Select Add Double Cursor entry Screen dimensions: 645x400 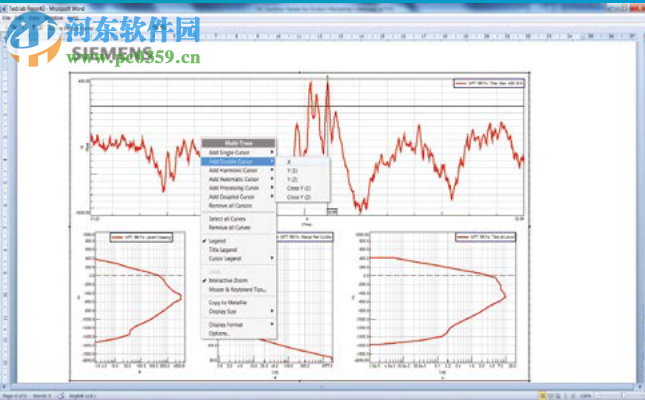(238, 161)
